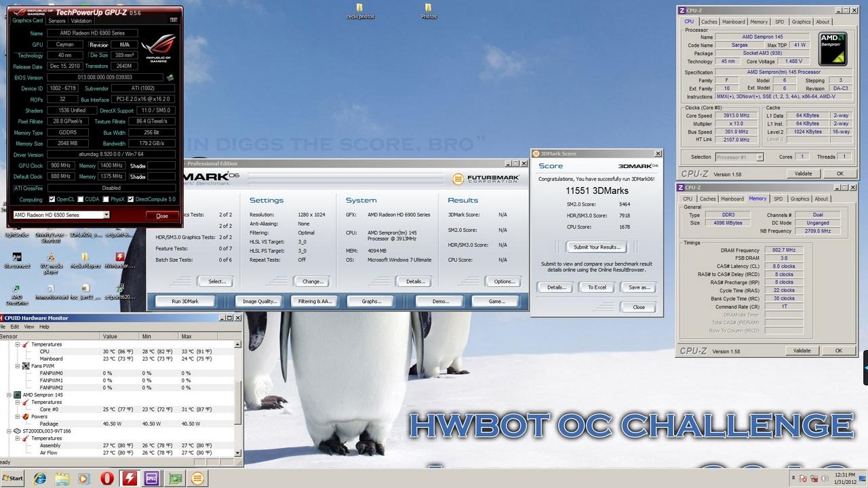Viewport: 868px width, 488px height.
Task: Collapse the Powers tree node
Action: tap(18, 417)
